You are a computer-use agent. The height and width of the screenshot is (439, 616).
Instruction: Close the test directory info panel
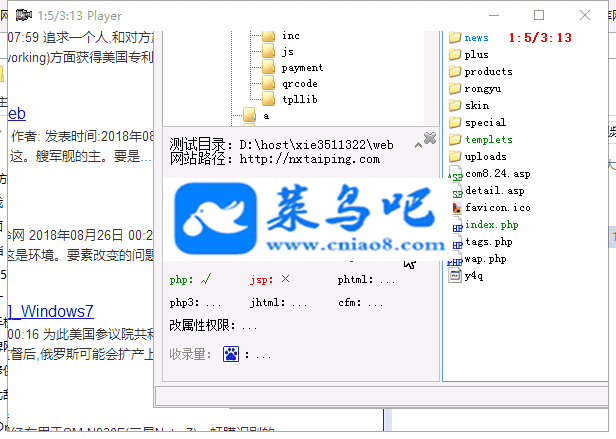click(430, 138)
